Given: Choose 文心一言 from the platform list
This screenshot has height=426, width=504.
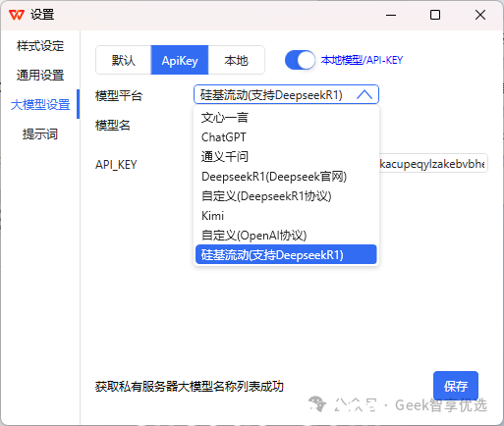Looking at the screenshot, I should [286, 118].
